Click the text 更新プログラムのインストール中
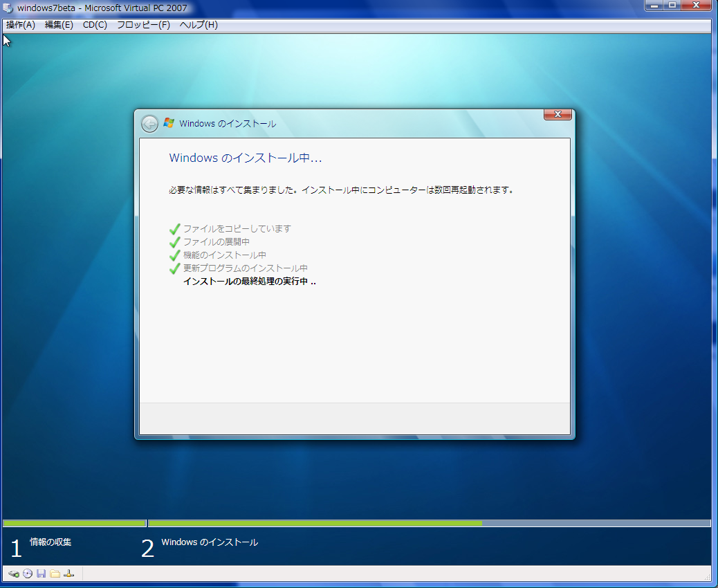Viewport: 718px width, 588px height. [246, 268]
